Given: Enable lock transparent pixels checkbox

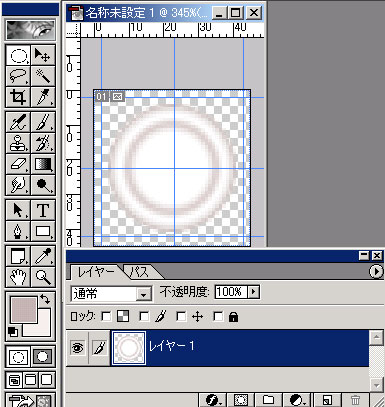Looking at the screenshot, I should [x=106, y=316].
